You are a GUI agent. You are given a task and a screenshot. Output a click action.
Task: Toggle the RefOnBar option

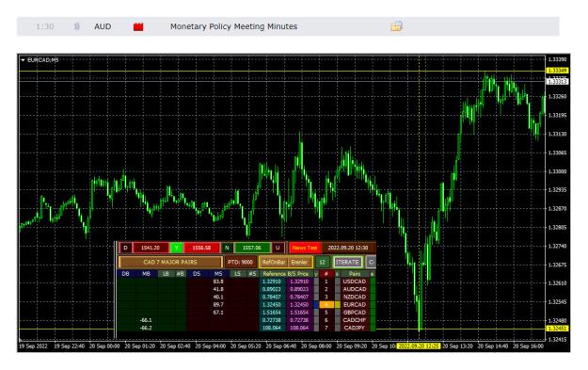pos(274,262)
